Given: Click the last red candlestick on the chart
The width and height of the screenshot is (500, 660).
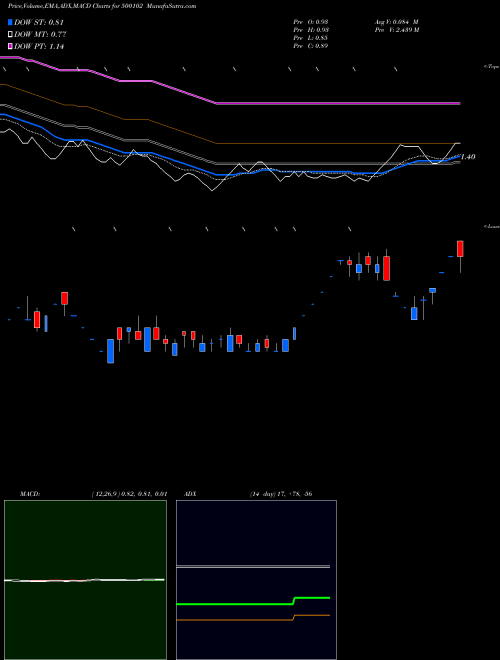Looking at the screenshot, I should point(460,249).
